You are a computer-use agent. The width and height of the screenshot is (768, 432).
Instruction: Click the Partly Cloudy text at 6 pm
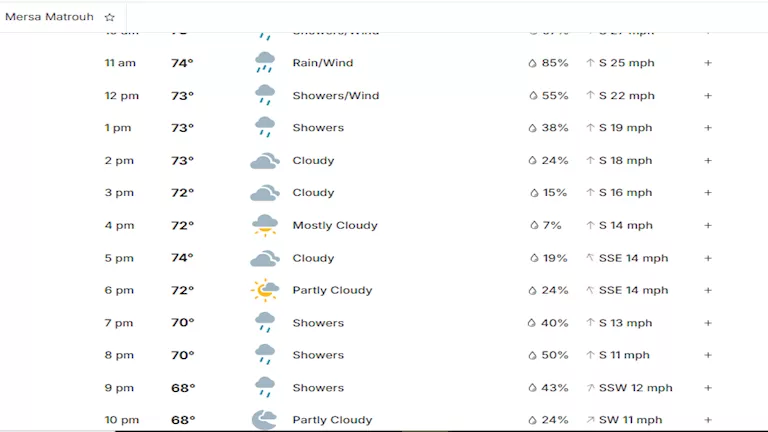(332, 291)
